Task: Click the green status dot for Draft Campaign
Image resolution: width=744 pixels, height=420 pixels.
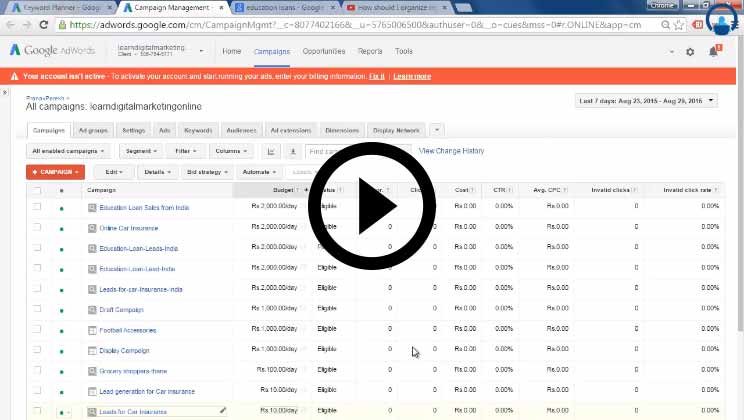Action: (x=61, y=310)
